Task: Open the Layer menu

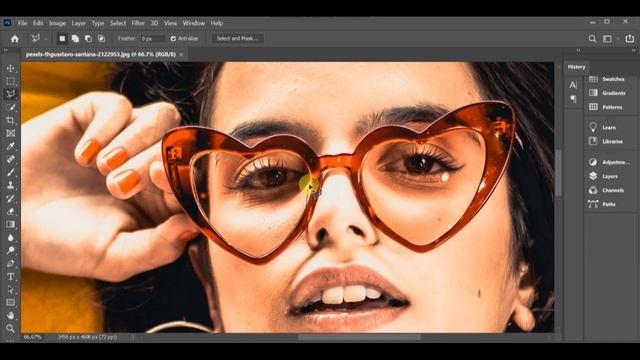Action: 78,23
